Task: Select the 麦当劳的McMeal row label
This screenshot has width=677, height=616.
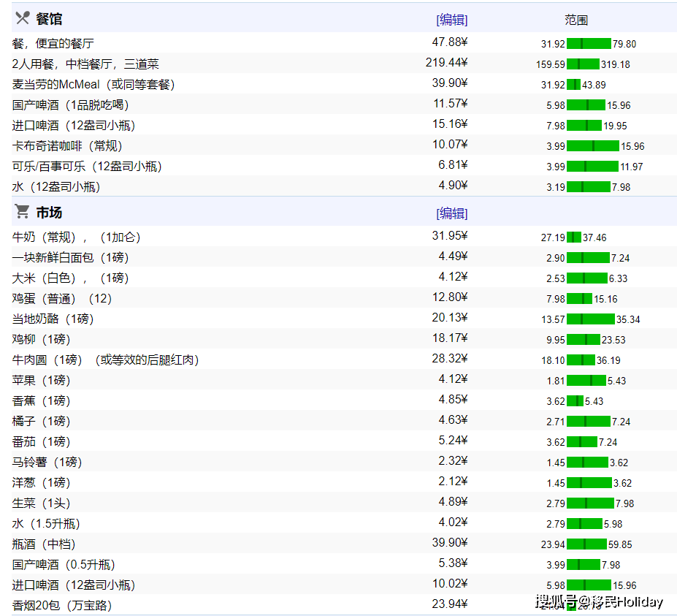Action: coord(93,84)
